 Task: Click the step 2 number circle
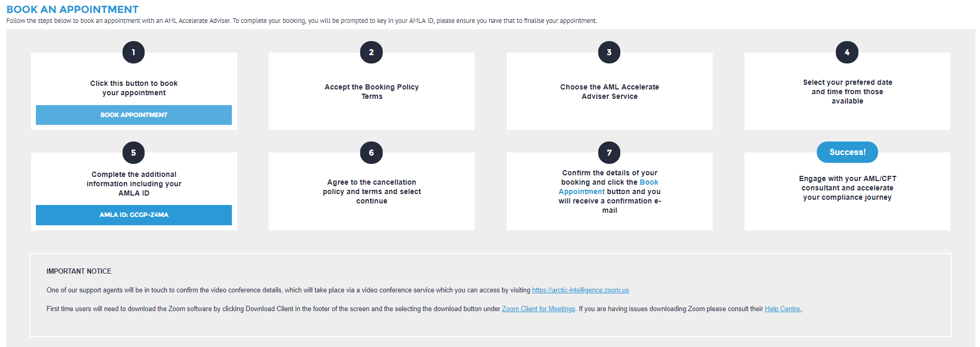click(x=371, y=52)
